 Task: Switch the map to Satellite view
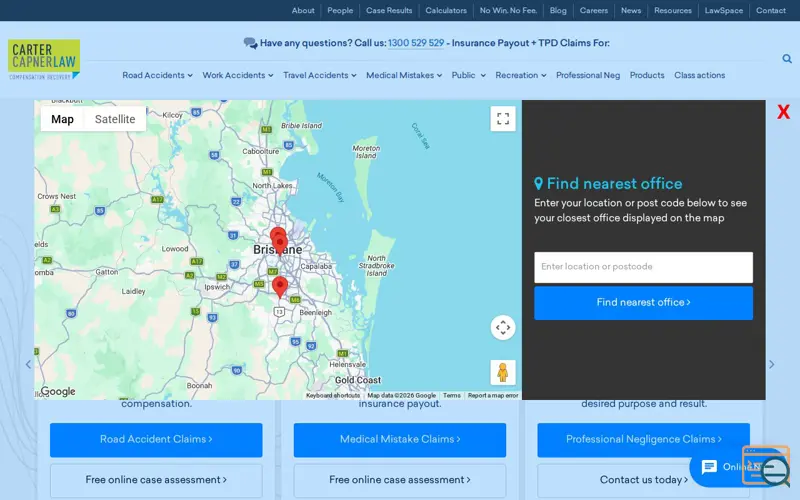click(x=115, y=119)
